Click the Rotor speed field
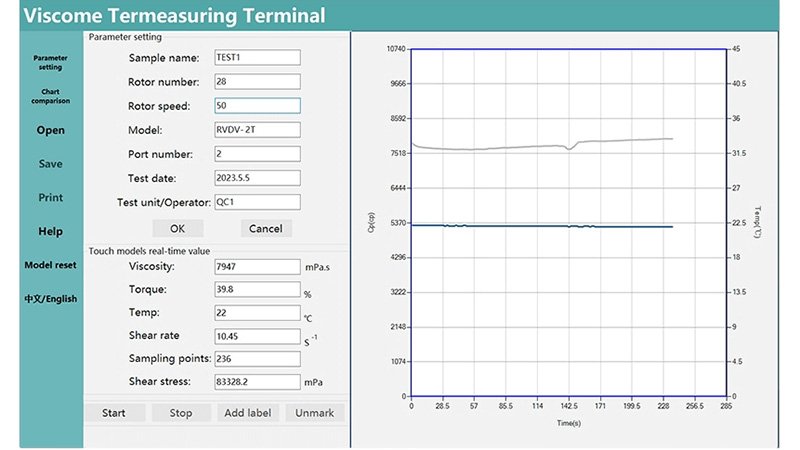 pos(257,106)
